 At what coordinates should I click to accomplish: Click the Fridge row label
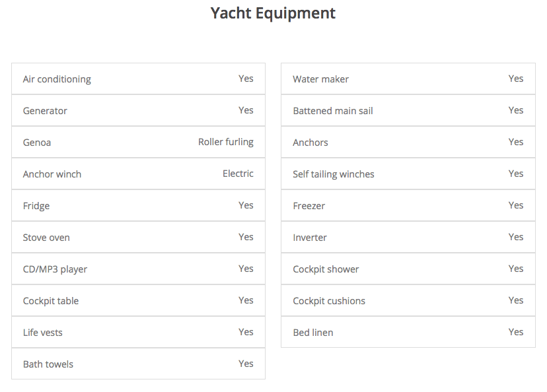[x=36, y=206]
